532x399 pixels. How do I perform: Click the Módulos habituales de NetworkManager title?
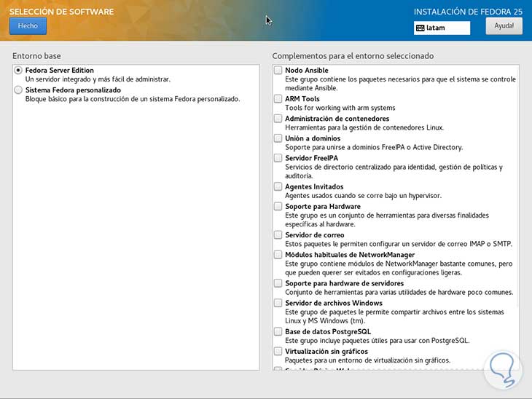[x=350, y=254]
